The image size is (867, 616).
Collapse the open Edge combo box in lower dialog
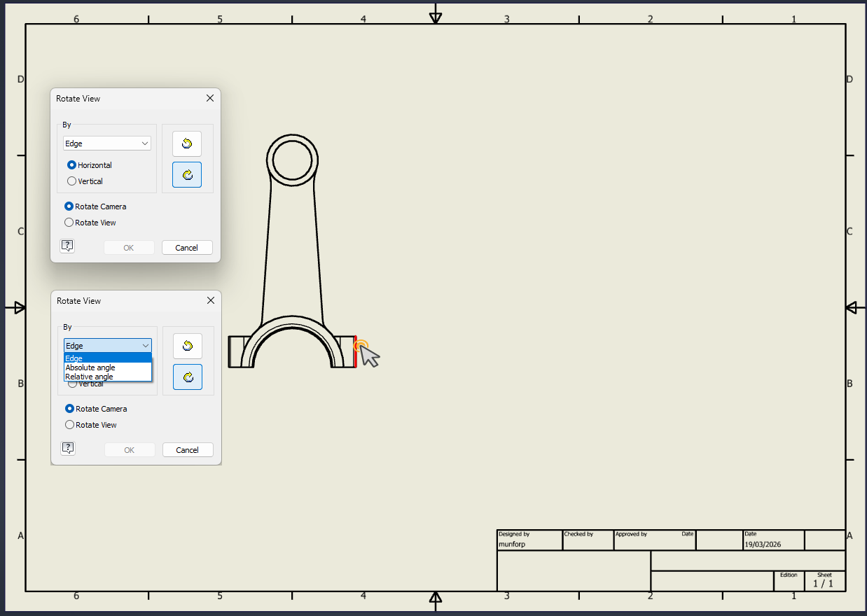click(x=108, y=346)
